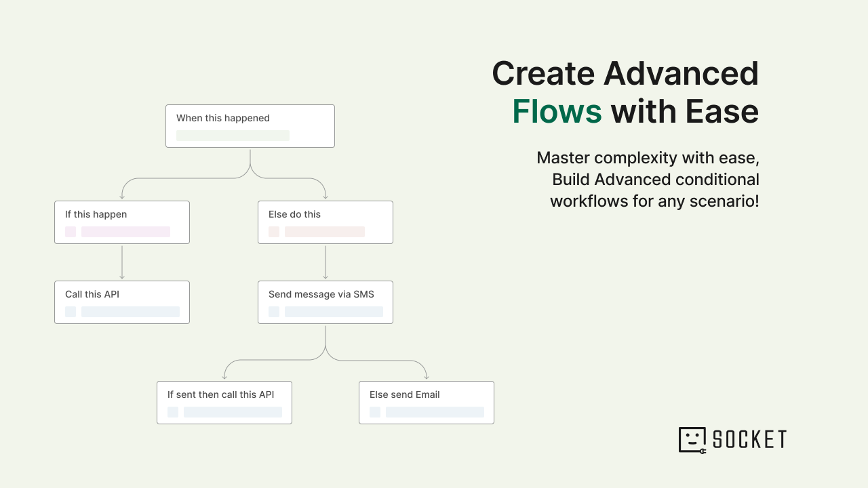
Task: Click 'Master complexity with ease,' subtitle line
Action: 648,158
